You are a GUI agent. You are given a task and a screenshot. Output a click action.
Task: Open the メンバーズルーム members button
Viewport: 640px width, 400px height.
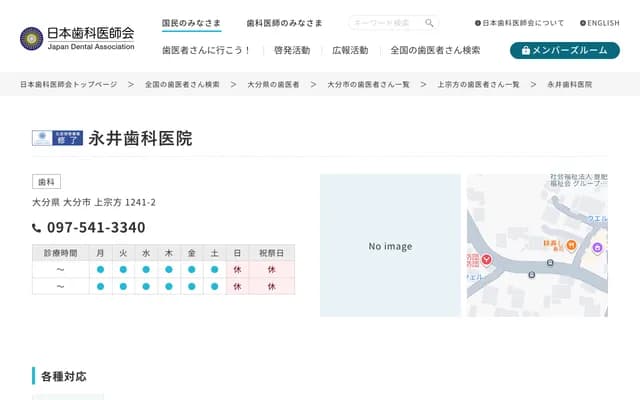tap(564, 50)
